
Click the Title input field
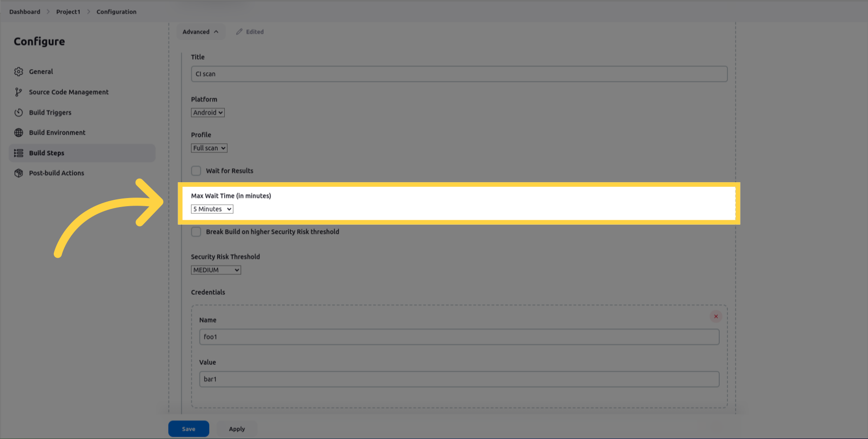tap(459, 74)
